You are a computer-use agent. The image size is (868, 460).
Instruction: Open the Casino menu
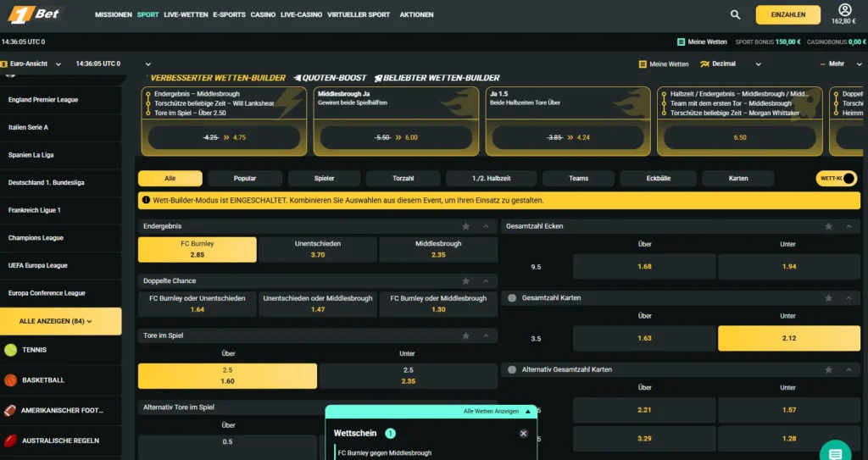(263, 15)
